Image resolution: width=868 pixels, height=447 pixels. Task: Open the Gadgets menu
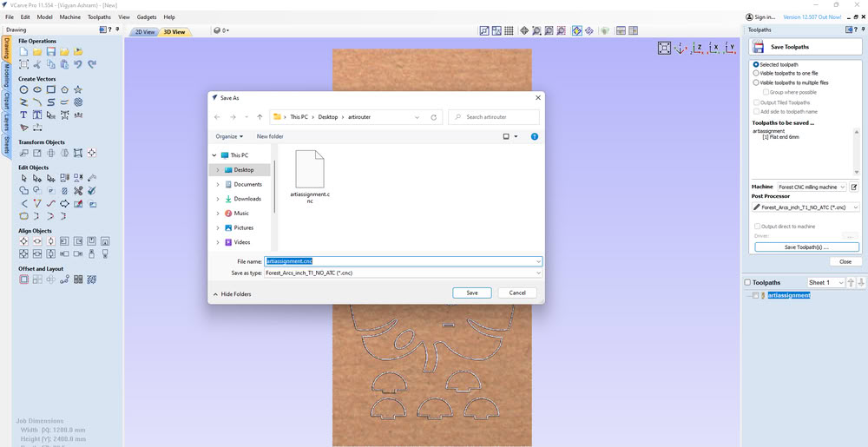click(147, 17)
